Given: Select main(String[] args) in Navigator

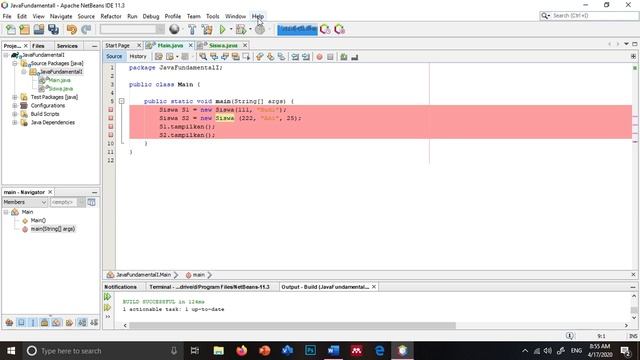Looking at the screenshot, I should 53,229.
